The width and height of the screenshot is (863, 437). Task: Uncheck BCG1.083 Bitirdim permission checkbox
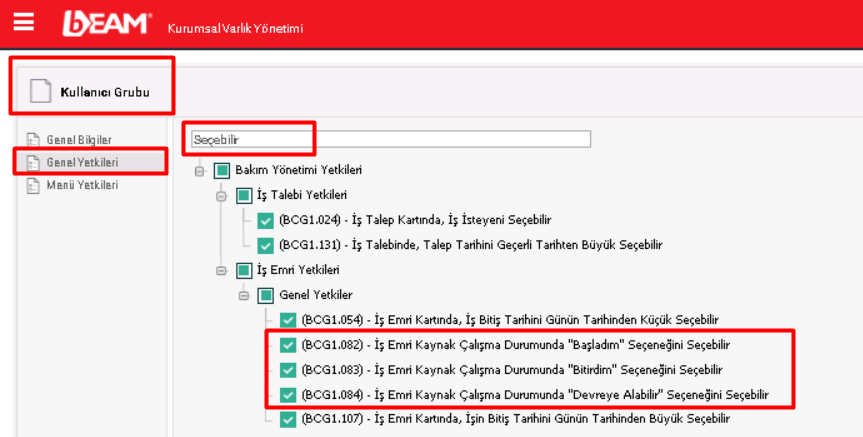288,370
